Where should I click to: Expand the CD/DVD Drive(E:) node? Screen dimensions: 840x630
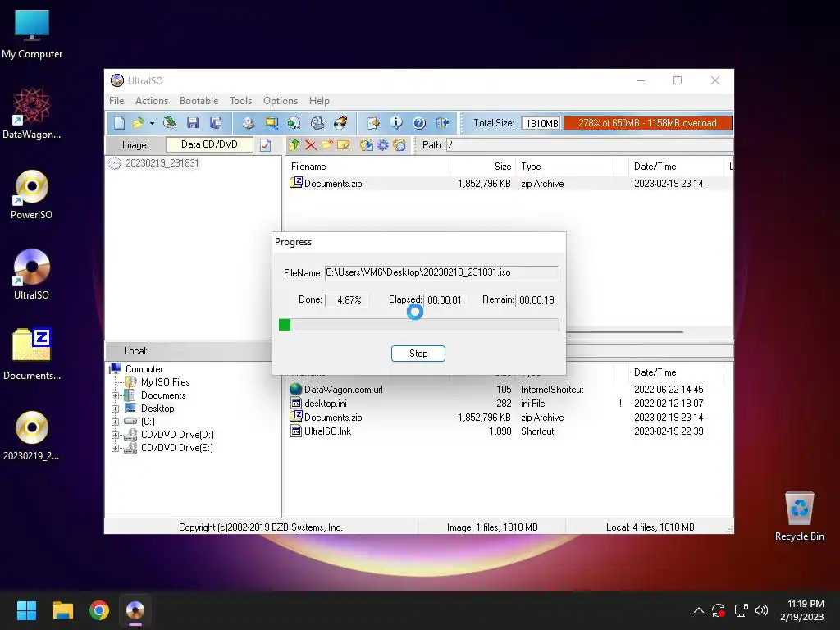coord(115,448)
